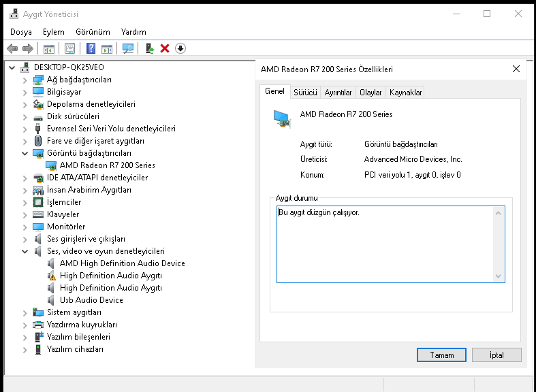Collapse the Ses, video ve oyun denetleyicileri node
This screenshot has width=536, height=392.
[x=25, y=251]
